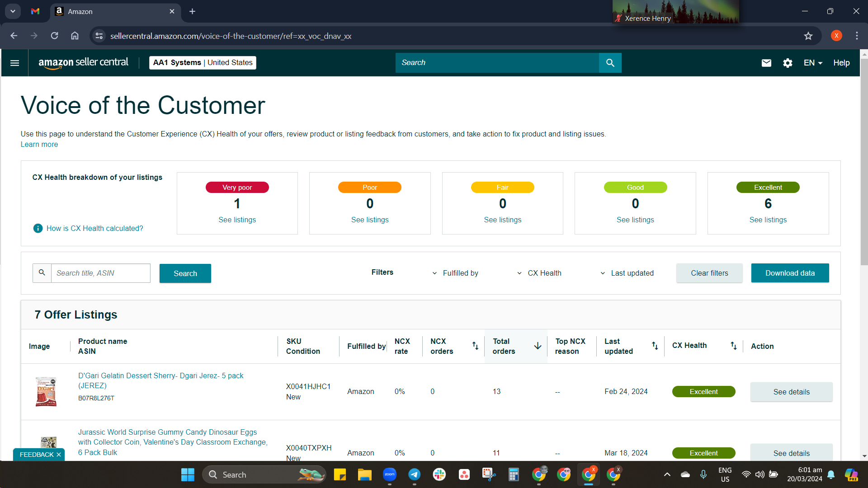Click the page vertical scrollbar
Viewport: 868px width, 488px height.
point(864,163)
